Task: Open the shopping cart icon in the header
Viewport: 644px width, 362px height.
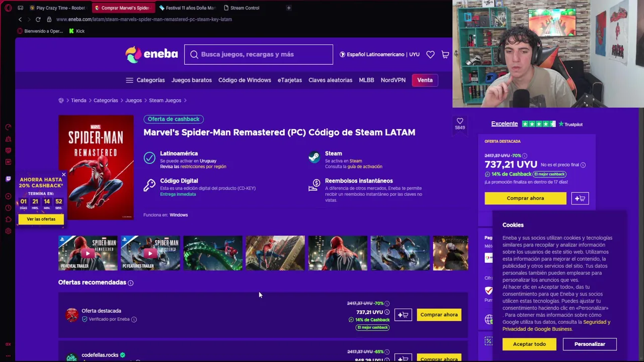Action: 445,54
